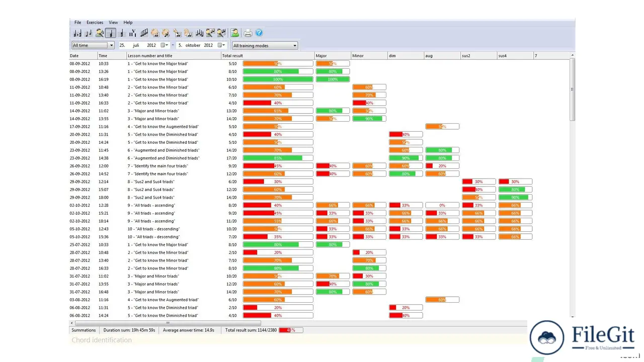Click the 48% total result sum bar

(291, 330)
